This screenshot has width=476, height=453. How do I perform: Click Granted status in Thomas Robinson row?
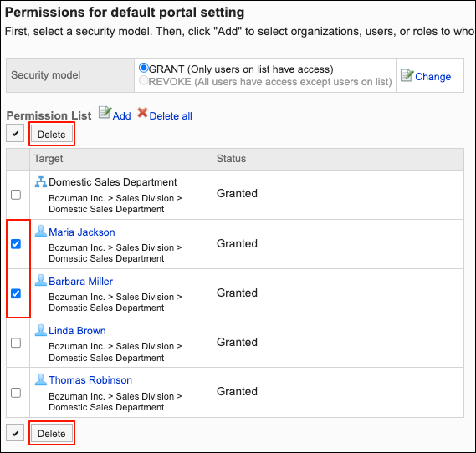tap(237, 391)
